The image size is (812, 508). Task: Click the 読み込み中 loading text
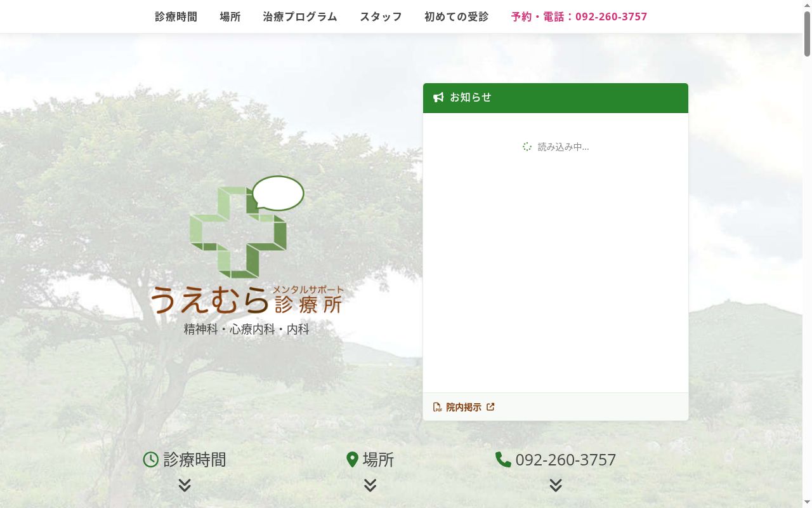(x=563, y=147)
